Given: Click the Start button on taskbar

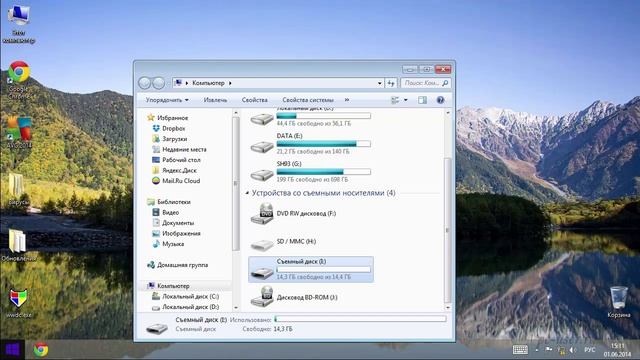Looking at the screenshot, I should [x=12, y=350].
